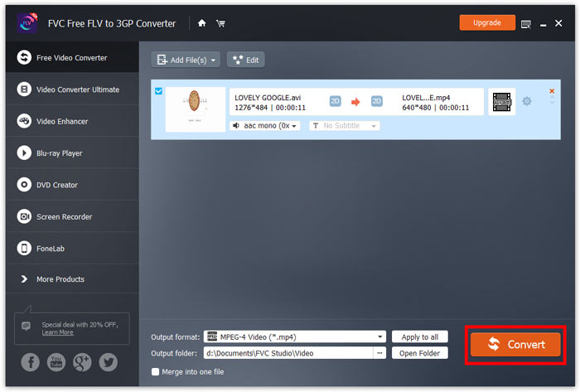Click the Upgrade button

[487, 22]
